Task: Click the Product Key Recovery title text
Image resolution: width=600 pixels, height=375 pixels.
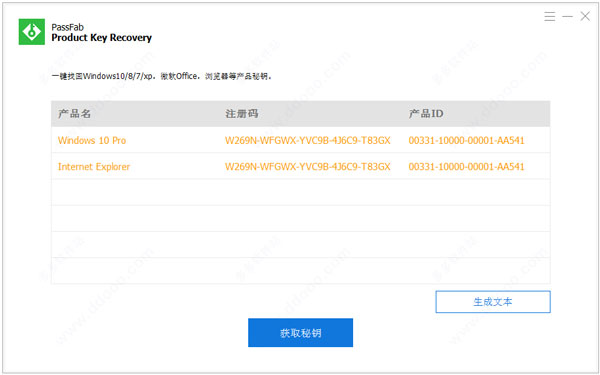Action: click(101, 38)
